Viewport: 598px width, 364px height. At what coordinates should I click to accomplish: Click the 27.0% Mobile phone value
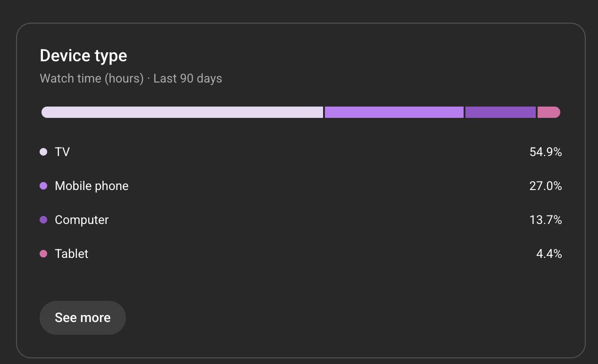tap(546, 186)
